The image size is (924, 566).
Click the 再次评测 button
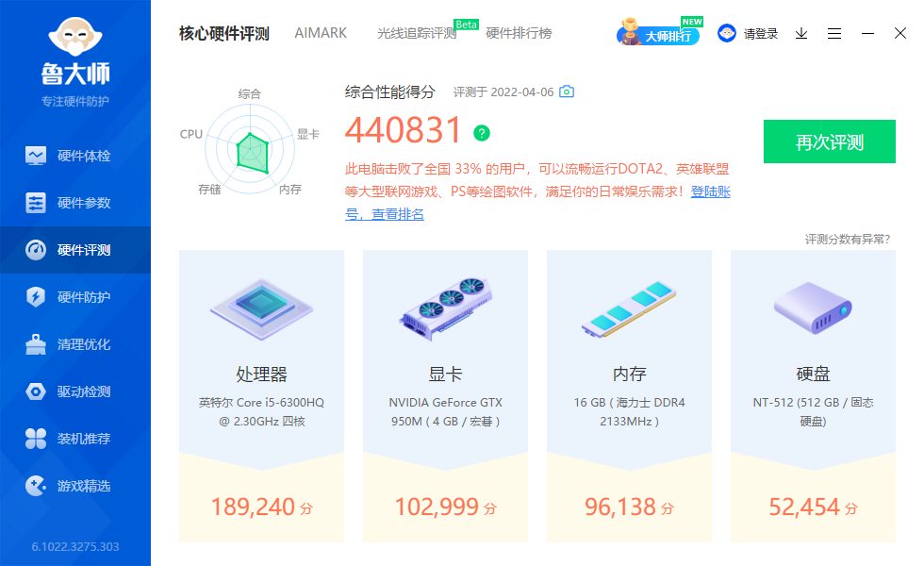click(830, 141)
